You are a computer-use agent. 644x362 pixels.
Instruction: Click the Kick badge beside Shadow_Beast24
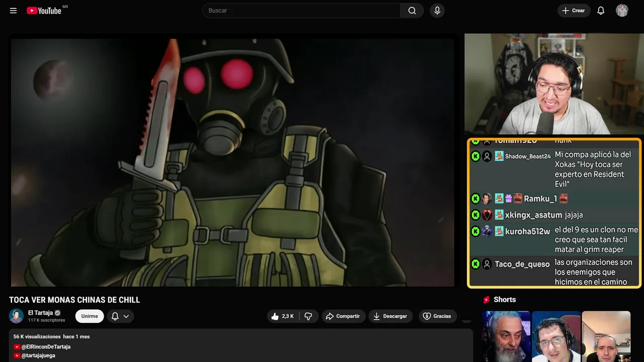[x=475, y=156]
